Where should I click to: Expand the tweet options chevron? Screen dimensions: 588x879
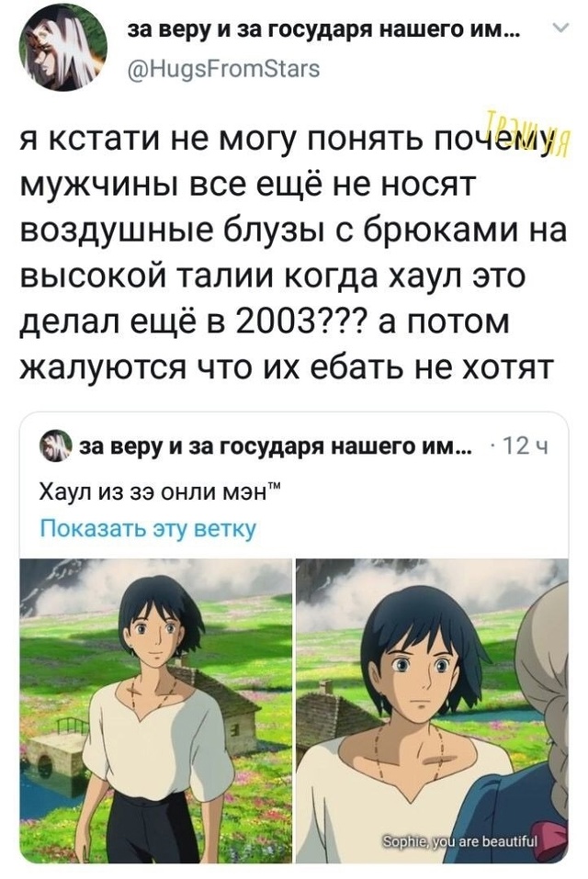pyautogui.click(x=560, y=28)
